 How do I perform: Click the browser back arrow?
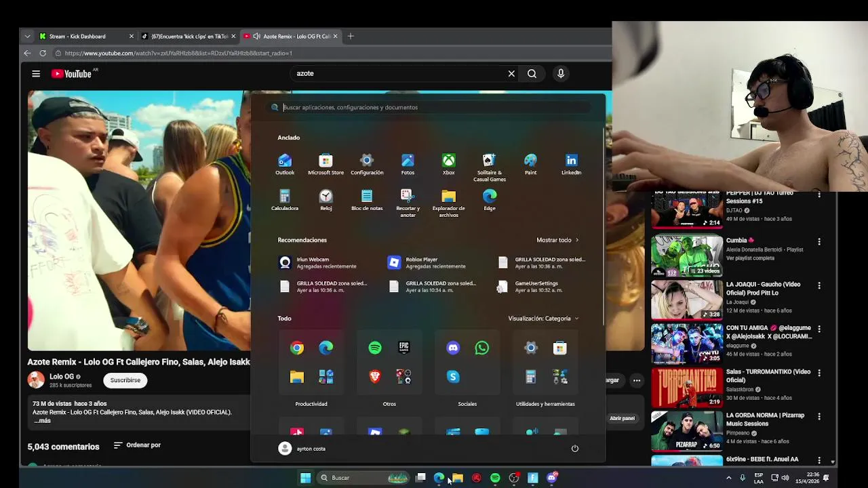tap(27, 53)
